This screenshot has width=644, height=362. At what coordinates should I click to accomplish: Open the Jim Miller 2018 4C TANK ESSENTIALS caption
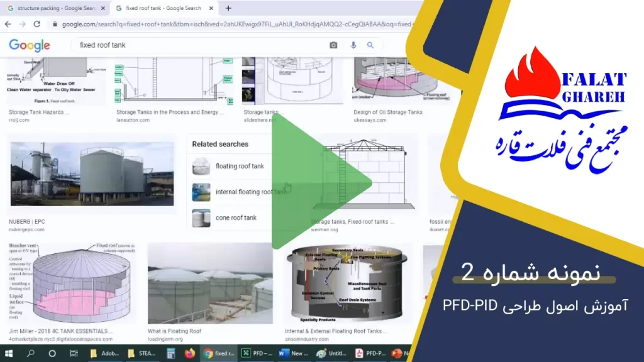[61, 331]
